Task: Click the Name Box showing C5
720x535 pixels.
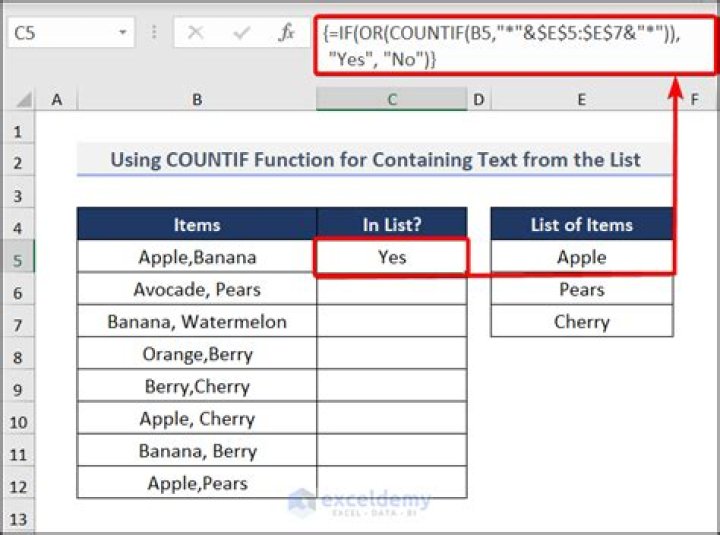Action: point(71,33)
